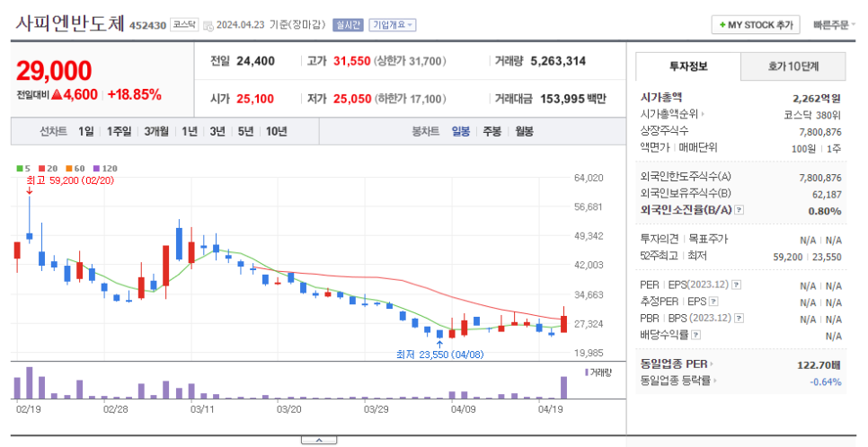Image resolution: width=868 pixels, height=447 pixels.
Task: Click the purple 120-day moving average legend
Action: [105, 168]
